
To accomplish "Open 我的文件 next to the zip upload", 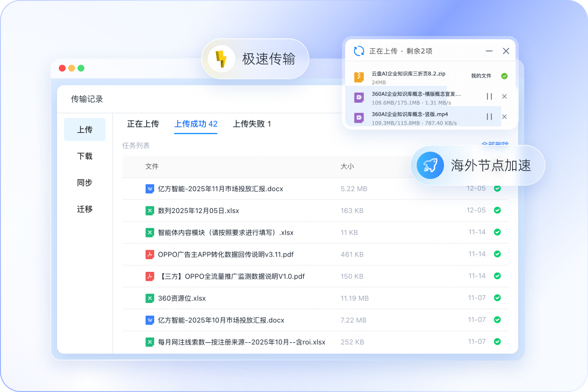I will [x=482, y=76].
